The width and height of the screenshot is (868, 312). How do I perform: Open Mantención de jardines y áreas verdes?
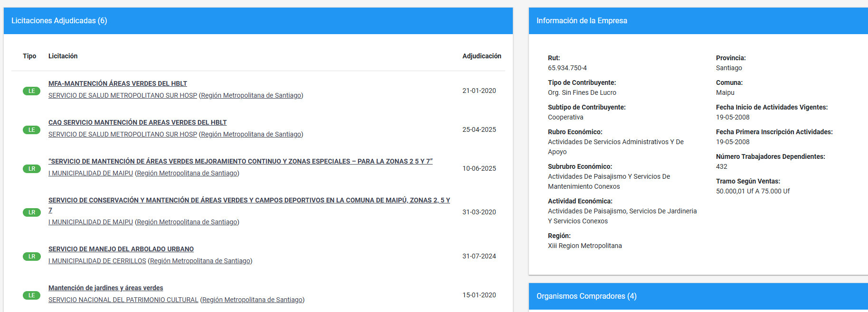105,288
